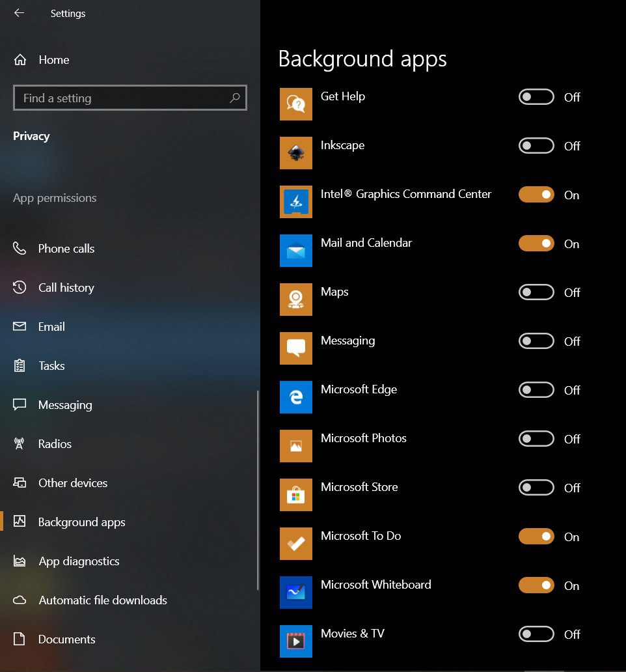The width and height of the screenshot is (626, 672).
Task: Click the App permissions section label
Action: tap(55, 197)
